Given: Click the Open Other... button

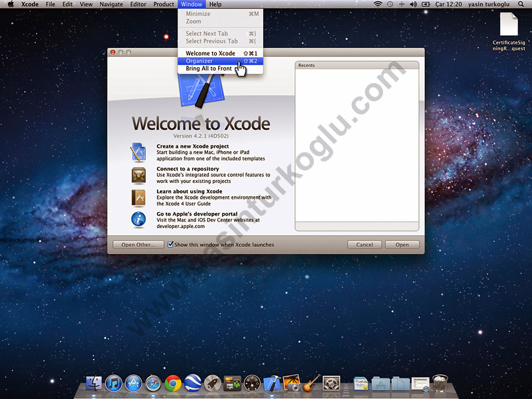Looking at the screenshot, I should coord(138,245).
